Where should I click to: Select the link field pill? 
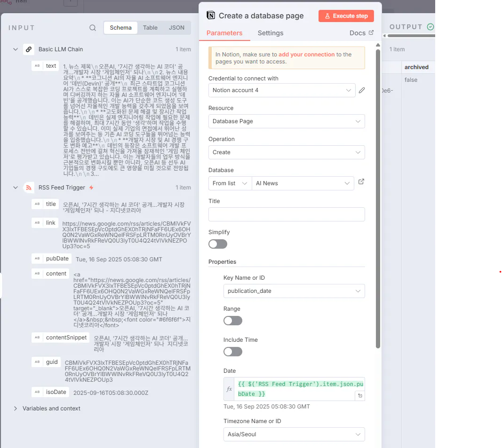coord(45,223)
